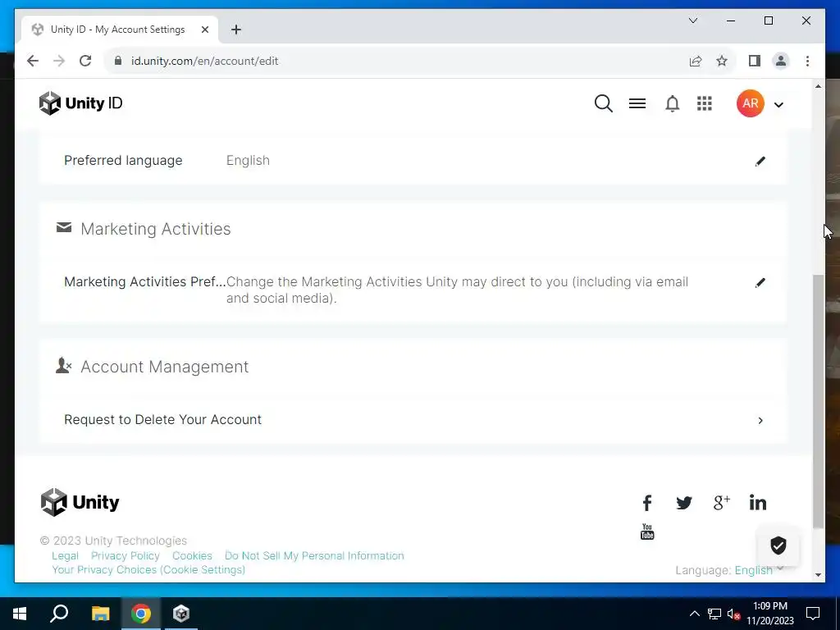Viewport: 840px width, 630px height.
Task: Share this page icon in address bar
Action: 696,61
